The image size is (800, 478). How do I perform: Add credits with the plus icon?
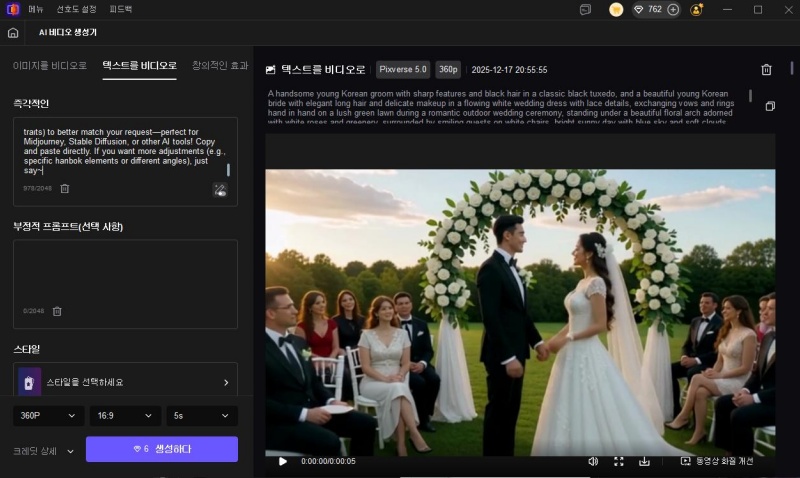point(673,9)
